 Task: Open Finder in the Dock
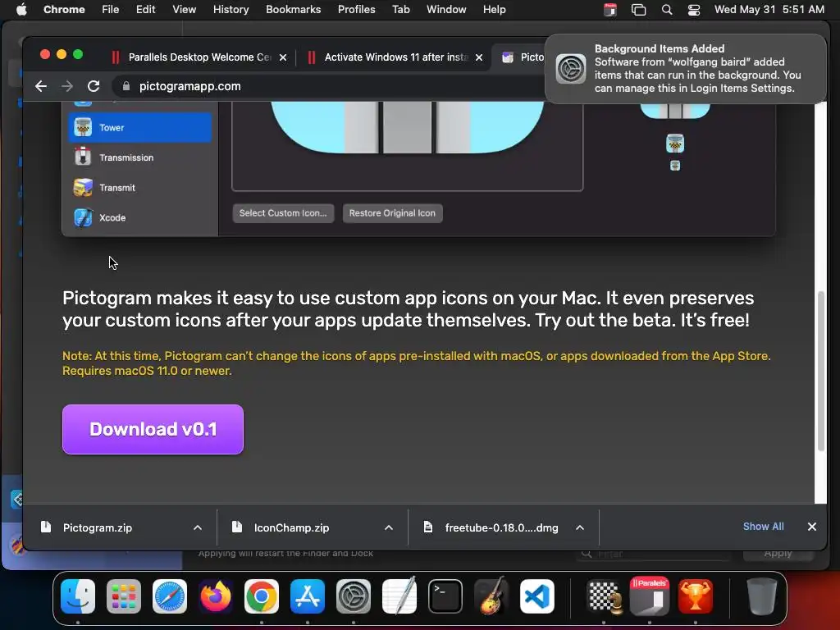tap(78, 596)
